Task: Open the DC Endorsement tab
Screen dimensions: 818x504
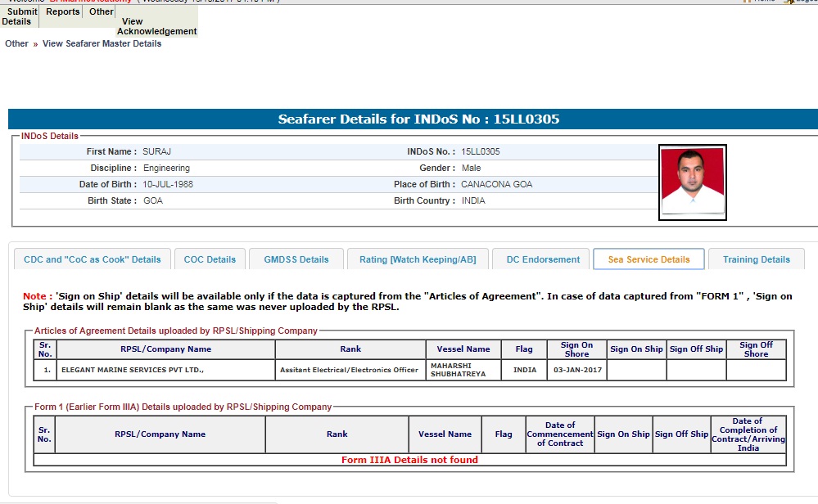Action: pos(543,259)
